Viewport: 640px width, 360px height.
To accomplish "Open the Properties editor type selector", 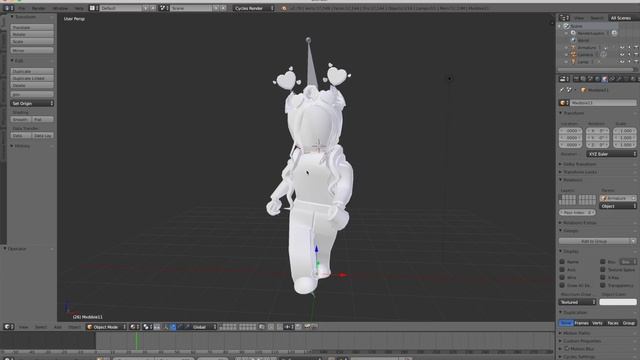I will click(x=564, y=79).
